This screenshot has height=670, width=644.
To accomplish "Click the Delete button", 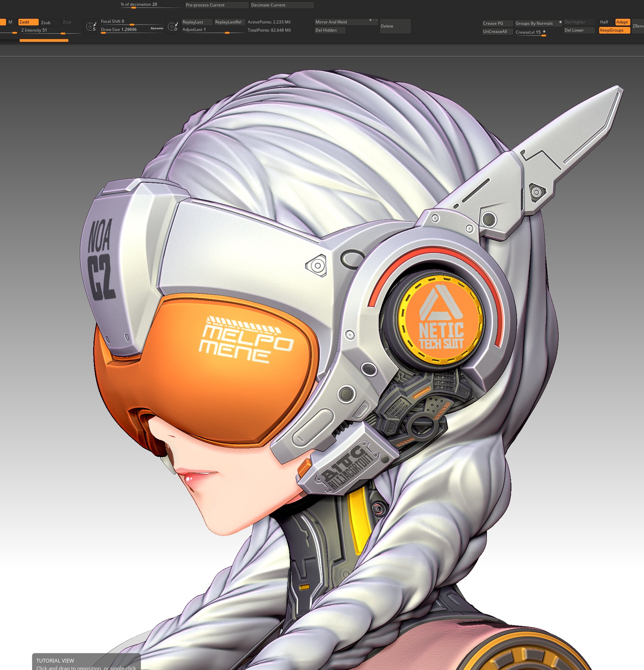I will coord(395,26).
